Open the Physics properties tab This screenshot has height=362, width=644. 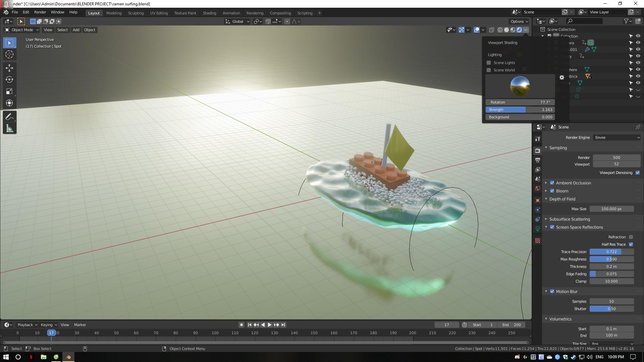tap(538, 209)
